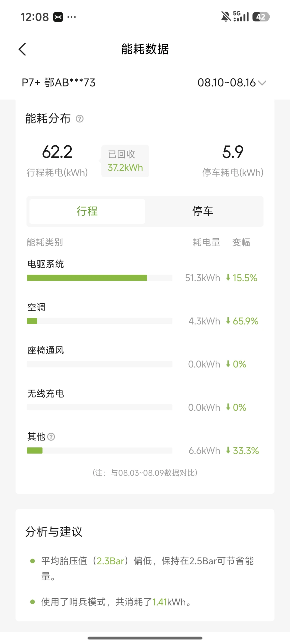Tap the three-dot status bar indicator
This screenshot has height=644, width=290.
click(x=72, y=17)
